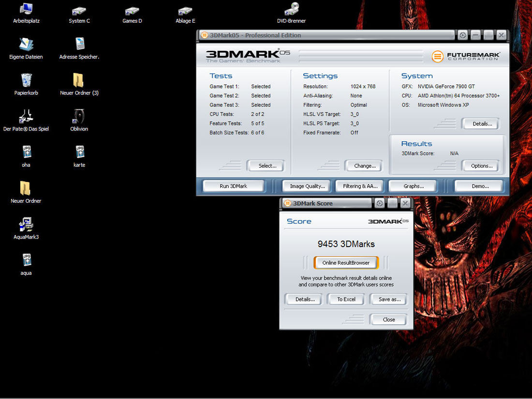This screenshot has height=399, width=532.
Task: Open Options... in Results section
Action: point(481,166)
